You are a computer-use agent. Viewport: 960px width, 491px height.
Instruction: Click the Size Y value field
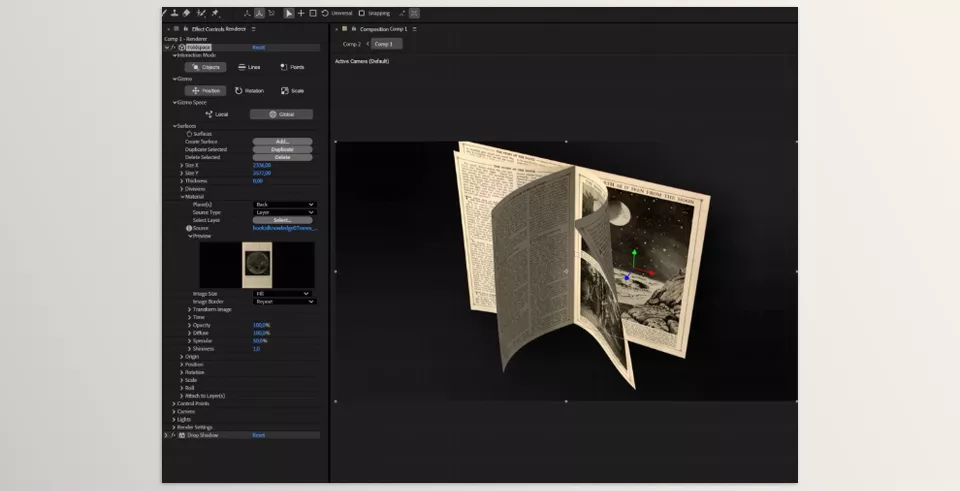pos(262,173)
